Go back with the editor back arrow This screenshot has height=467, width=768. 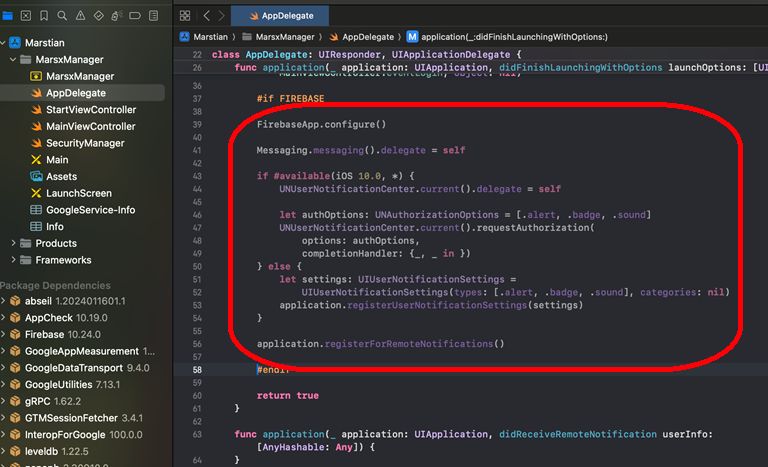206,16
